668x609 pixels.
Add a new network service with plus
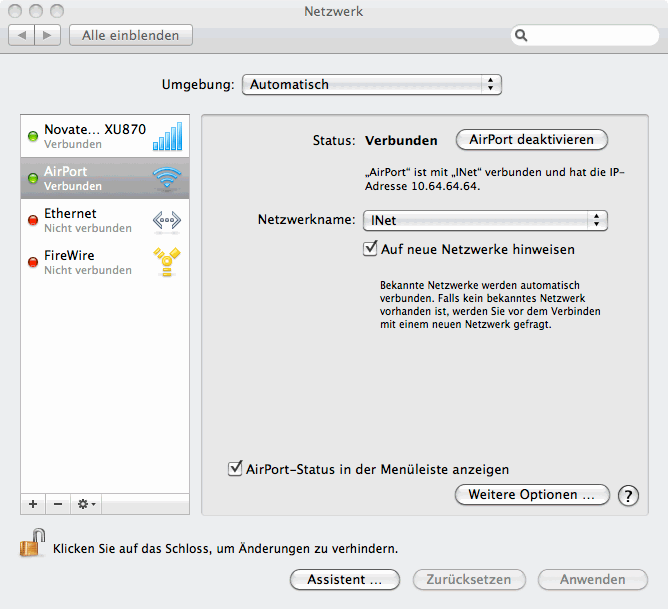(33, 504)
